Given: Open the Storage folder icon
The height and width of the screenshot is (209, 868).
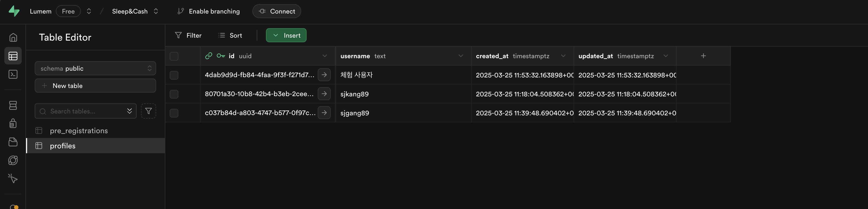Looking at the screenshot, I should 13,142.
